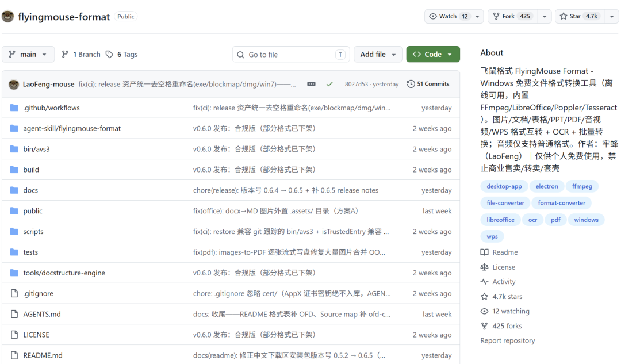Click the scale icon next to License

484,267
